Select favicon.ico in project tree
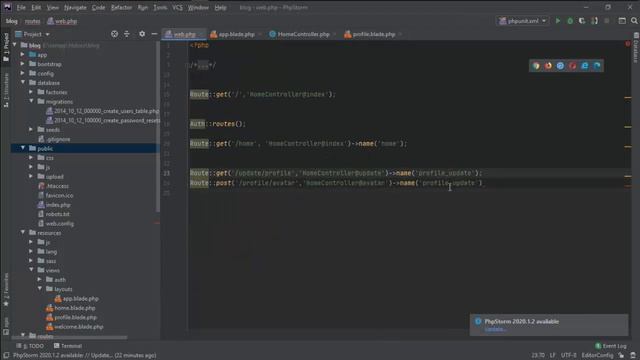 [59, 195]
